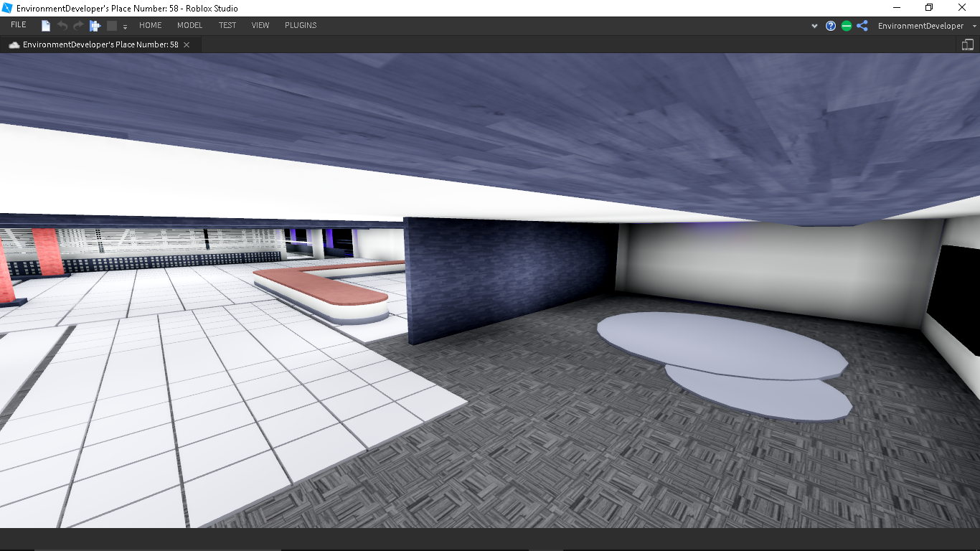Switch to the HOME ribbon tab
980x551 pixels.
pyautogui.click(x=151, y=25)
